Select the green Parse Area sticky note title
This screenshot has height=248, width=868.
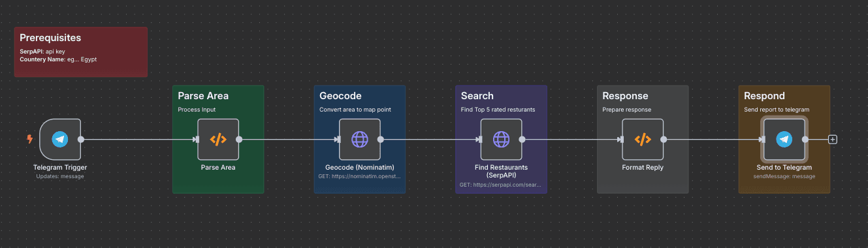203,96
